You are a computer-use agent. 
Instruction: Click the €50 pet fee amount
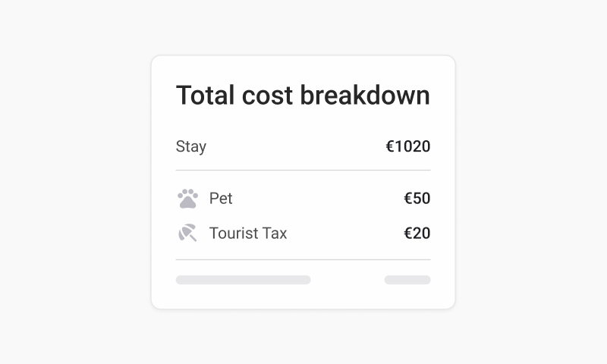[x=417, y=199]
